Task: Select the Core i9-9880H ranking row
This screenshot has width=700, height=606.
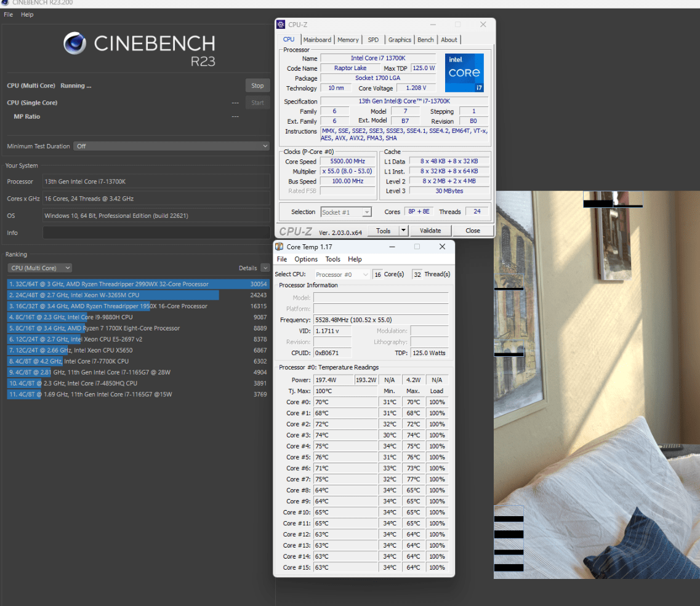Action: 138,317
